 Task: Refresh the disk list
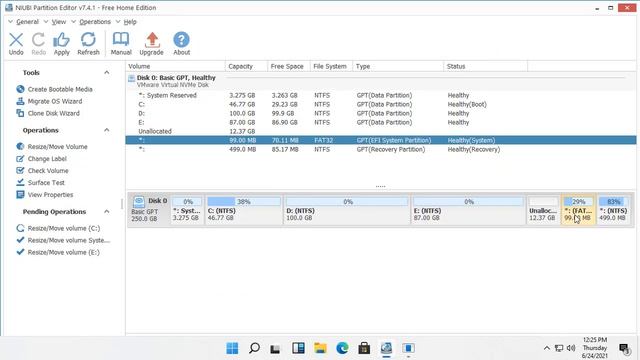pyautogui.click(x=88, y=44)
